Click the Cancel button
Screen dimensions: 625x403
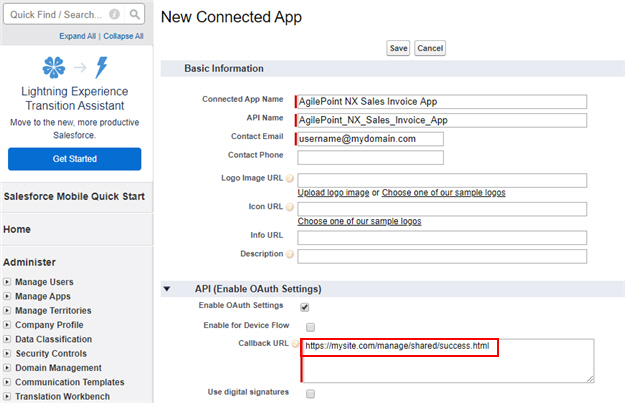pos(430,48)
